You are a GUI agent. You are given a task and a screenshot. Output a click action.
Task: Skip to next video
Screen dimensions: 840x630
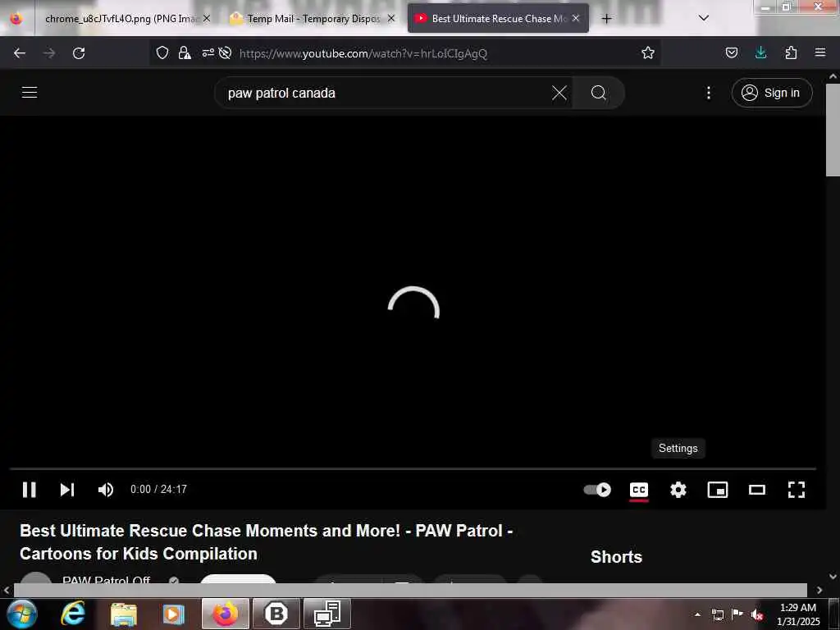67,489
